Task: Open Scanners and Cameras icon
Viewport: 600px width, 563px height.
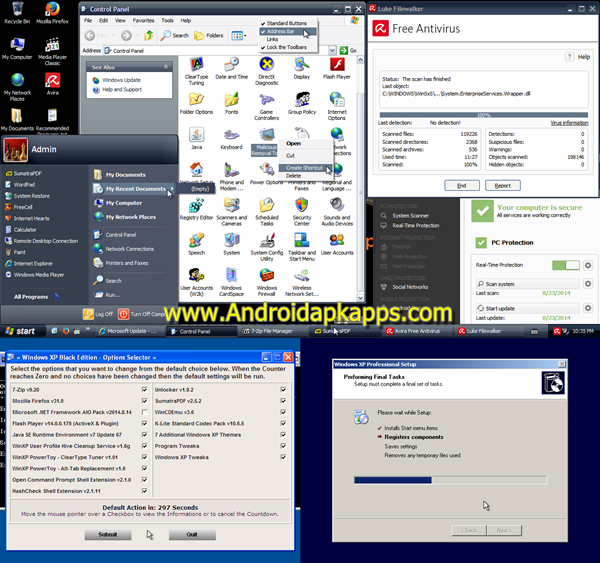Action: click(232, 212)
